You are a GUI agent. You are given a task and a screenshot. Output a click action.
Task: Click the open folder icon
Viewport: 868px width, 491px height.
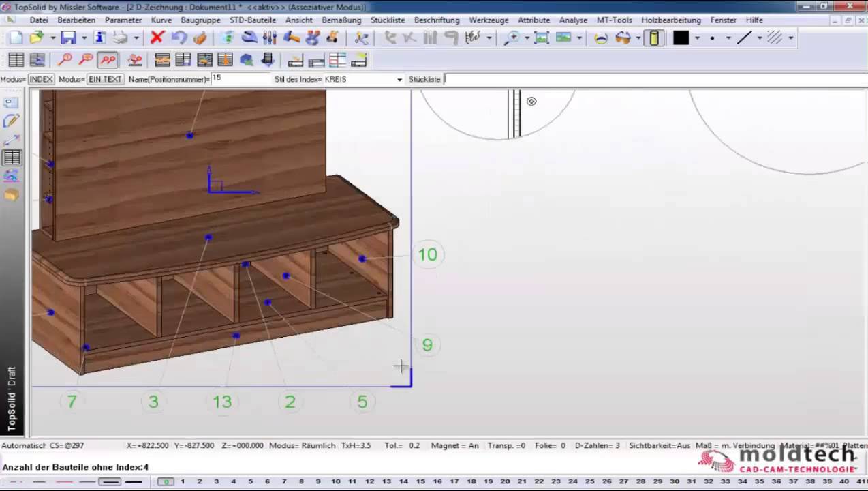(x=37, y=38)
